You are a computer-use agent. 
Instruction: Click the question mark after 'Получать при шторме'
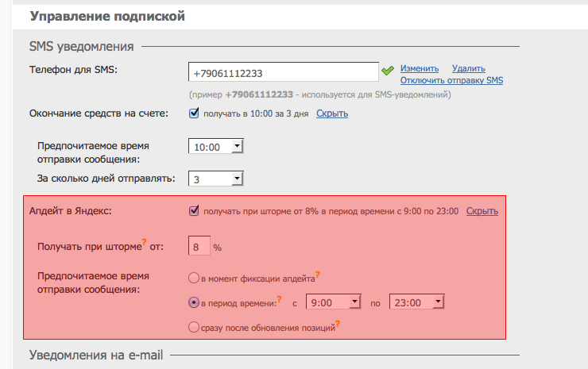[x=145, y=241]
